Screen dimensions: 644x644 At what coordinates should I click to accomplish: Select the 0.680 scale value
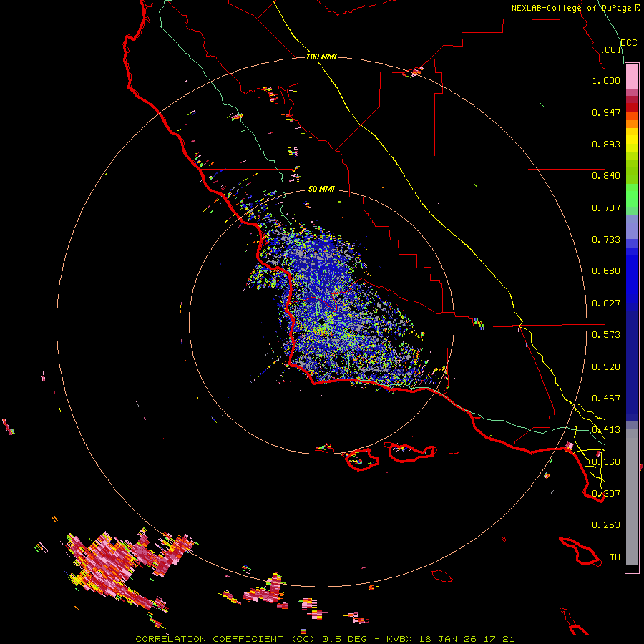(606, 271)
